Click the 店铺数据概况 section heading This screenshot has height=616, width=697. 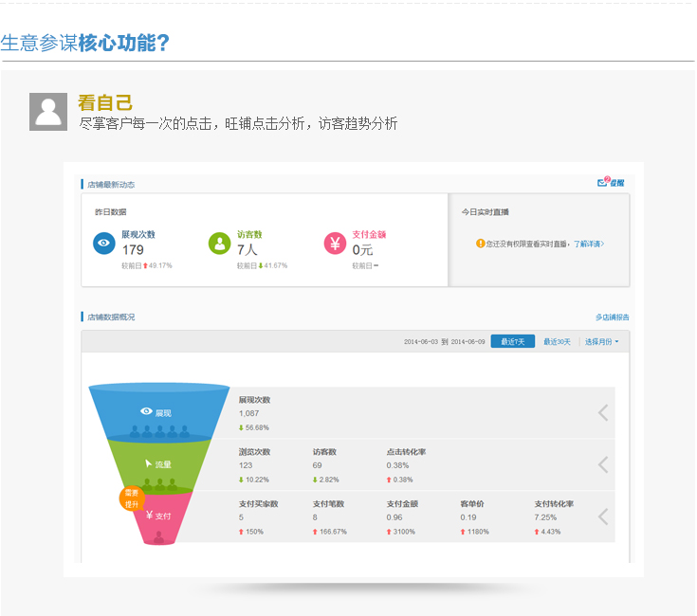[111, 317]
